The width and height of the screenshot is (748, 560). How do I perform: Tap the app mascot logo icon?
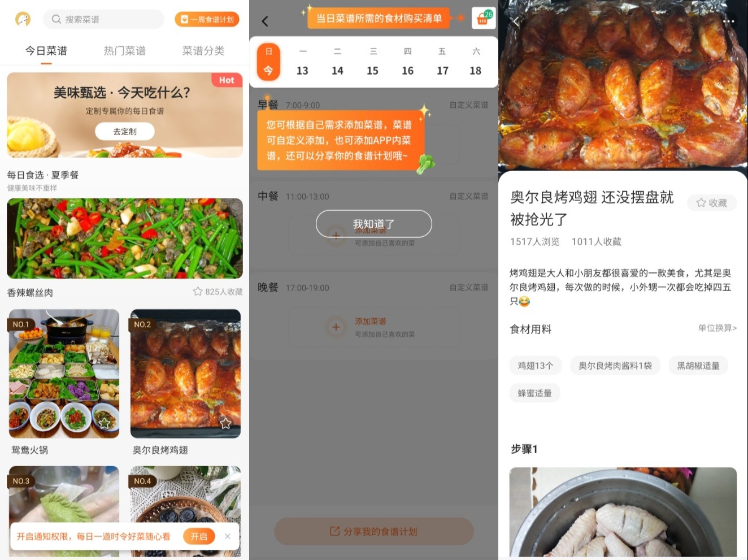click(x=23, y=19)
